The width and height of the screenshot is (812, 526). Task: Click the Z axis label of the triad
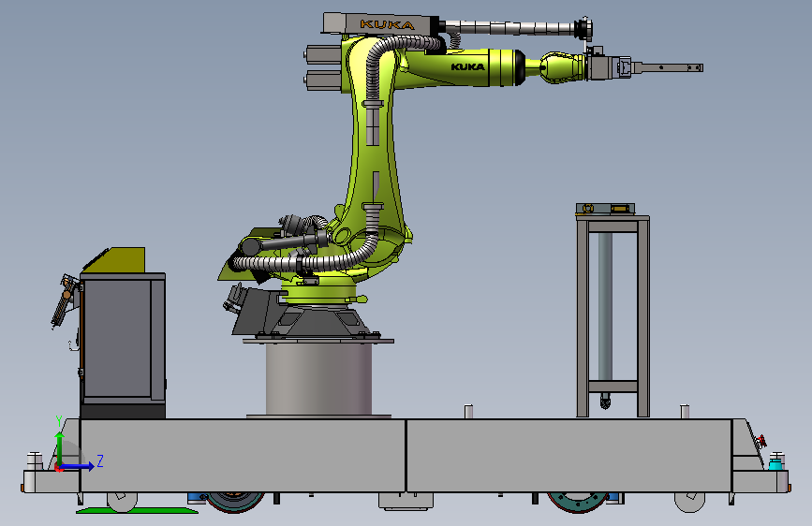[100, 460]
